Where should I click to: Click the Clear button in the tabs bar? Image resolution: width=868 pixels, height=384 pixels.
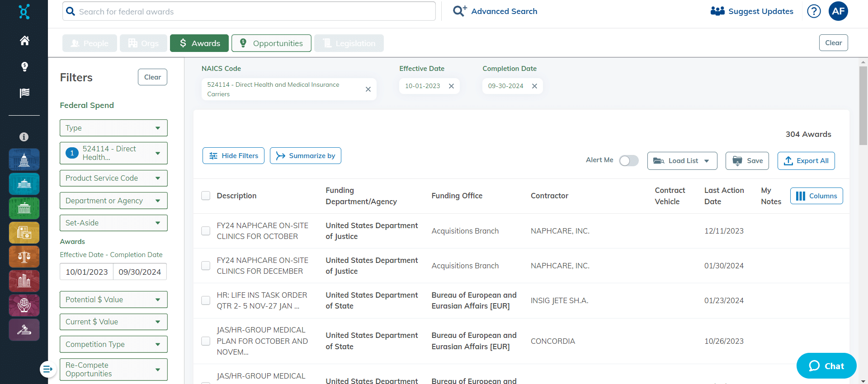coord(833,43)
